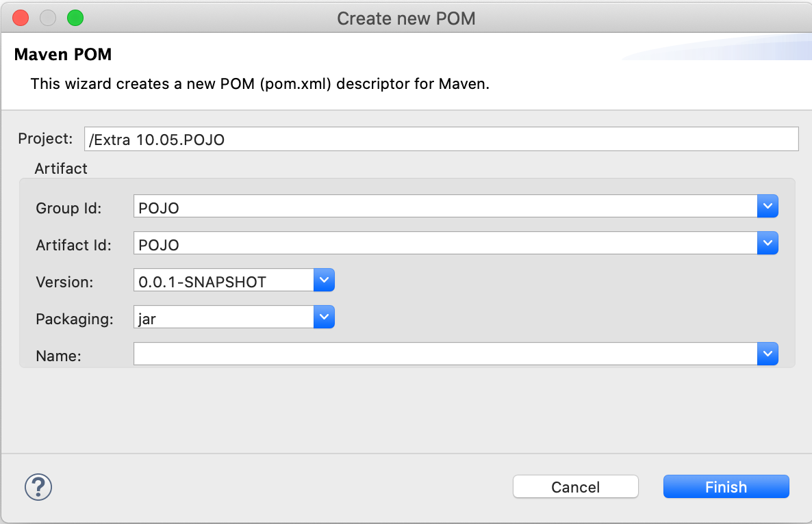Screen dimensions: 812x524
Task: Click the 'Name:' label
Action: (x=58, y=356)
